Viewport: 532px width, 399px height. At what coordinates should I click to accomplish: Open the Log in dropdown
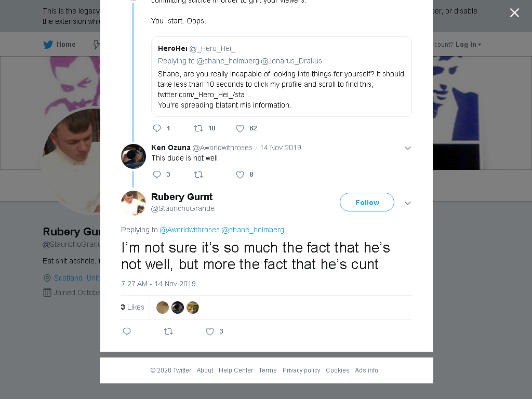tap(468, 45)
